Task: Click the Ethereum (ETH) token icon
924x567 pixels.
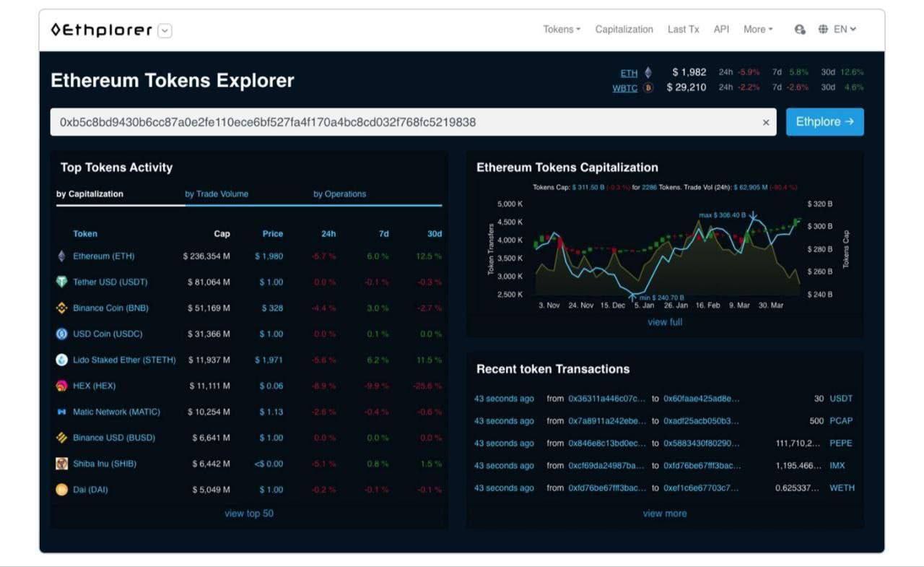Action: click(x=61, y=256)
